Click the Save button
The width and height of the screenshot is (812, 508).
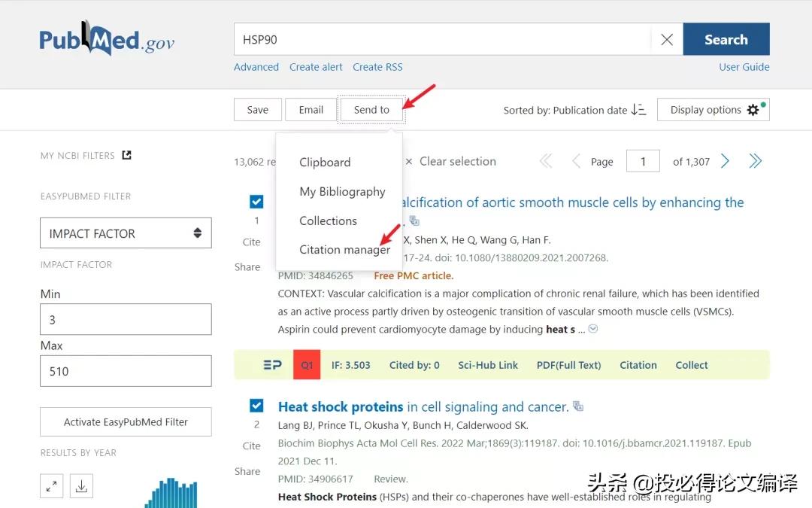pos(257,110)
